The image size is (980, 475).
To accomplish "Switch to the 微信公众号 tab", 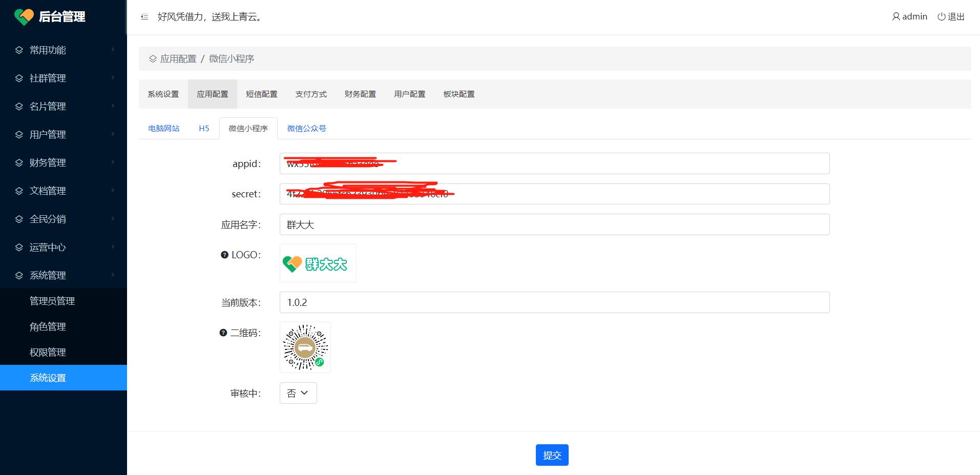I will pyautogui.click(x=306, y=129).
